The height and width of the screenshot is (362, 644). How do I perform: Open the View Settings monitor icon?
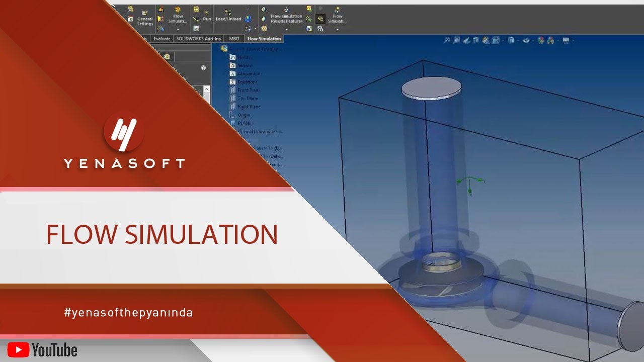click(566, 40)
